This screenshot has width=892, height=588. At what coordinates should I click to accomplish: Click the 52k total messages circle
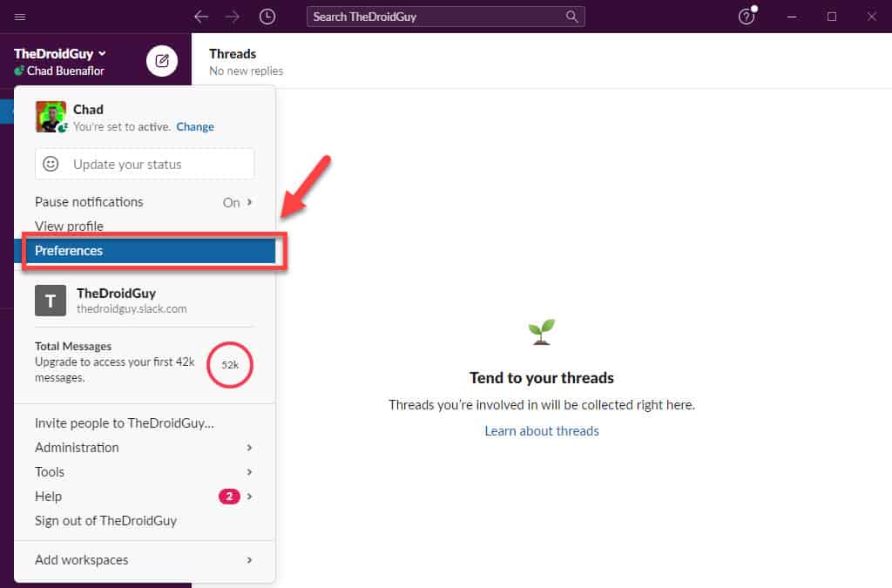tap(230, 364)
